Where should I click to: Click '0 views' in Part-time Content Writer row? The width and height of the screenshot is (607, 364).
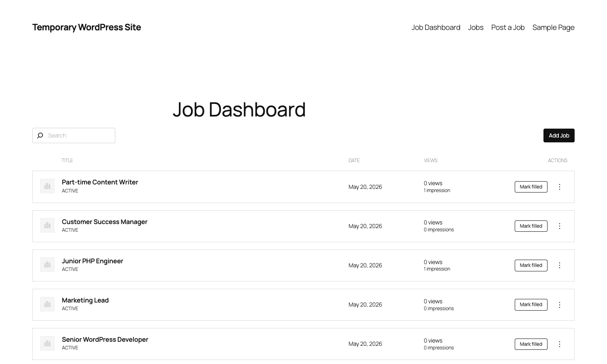(433, 183)
